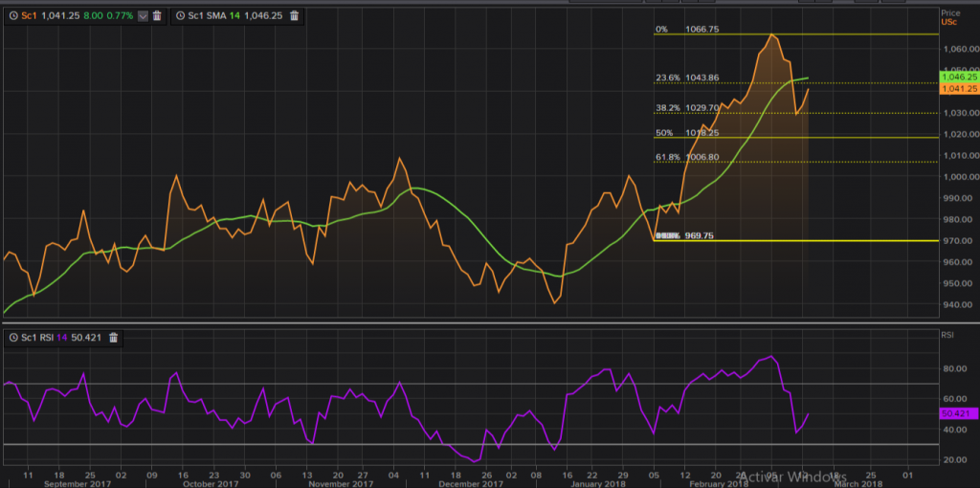
Task: Delete the Sc1 price series with its trash icon
Action: [157, 16]
